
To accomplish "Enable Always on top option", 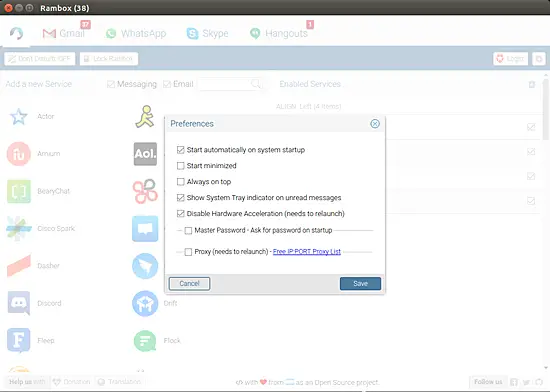I will [180, 182].
